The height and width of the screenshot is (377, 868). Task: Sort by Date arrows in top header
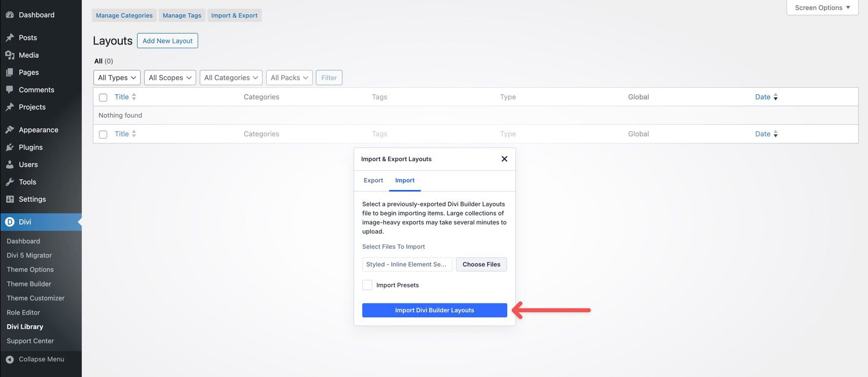click(776, 97)
